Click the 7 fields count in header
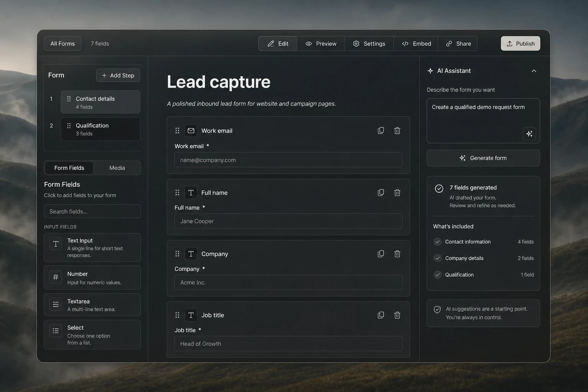Image resolution: width=588 pixels, height=392 pixels. (100, 44)
